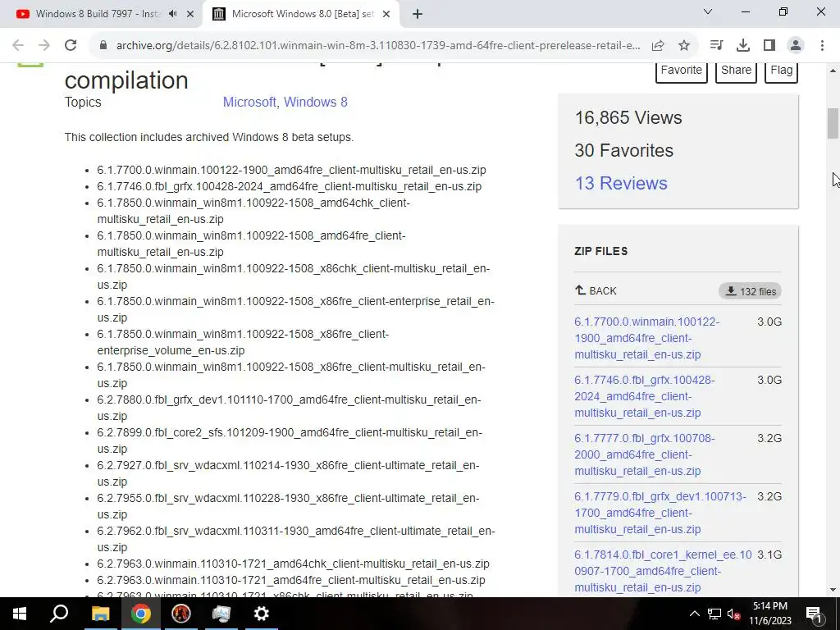
Task: Toggle Chrome side panel icon
Action: tap(769, 46)
